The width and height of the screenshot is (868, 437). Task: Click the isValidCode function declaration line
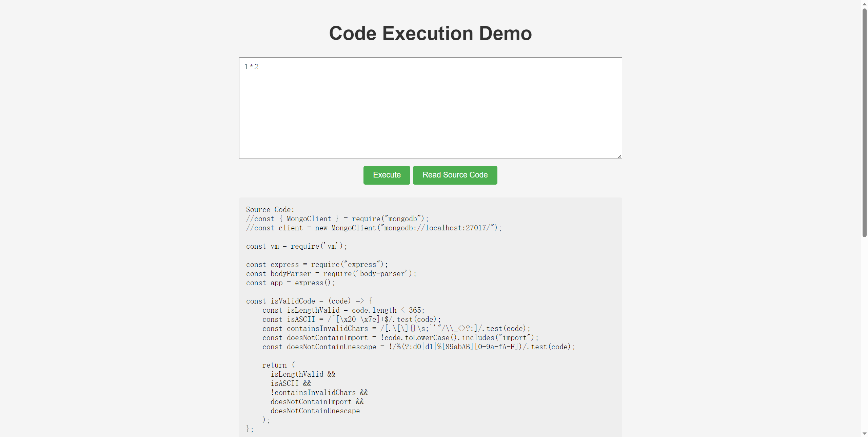point(309,301)
